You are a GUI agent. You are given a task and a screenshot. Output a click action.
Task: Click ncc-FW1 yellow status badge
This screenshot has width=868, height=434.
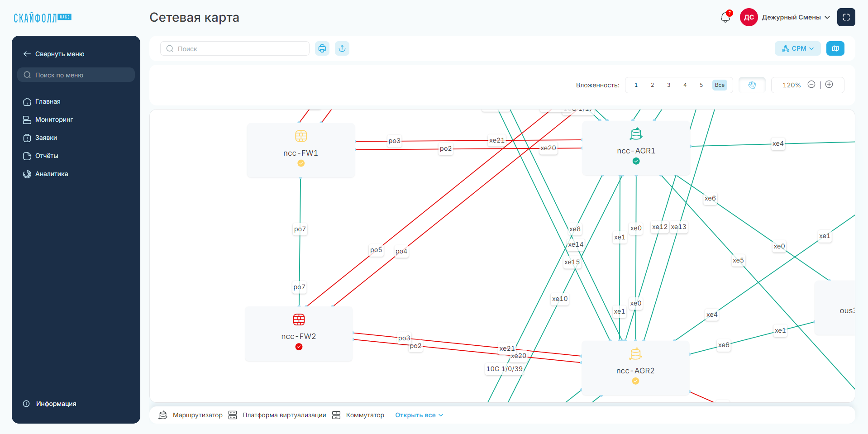301,163
